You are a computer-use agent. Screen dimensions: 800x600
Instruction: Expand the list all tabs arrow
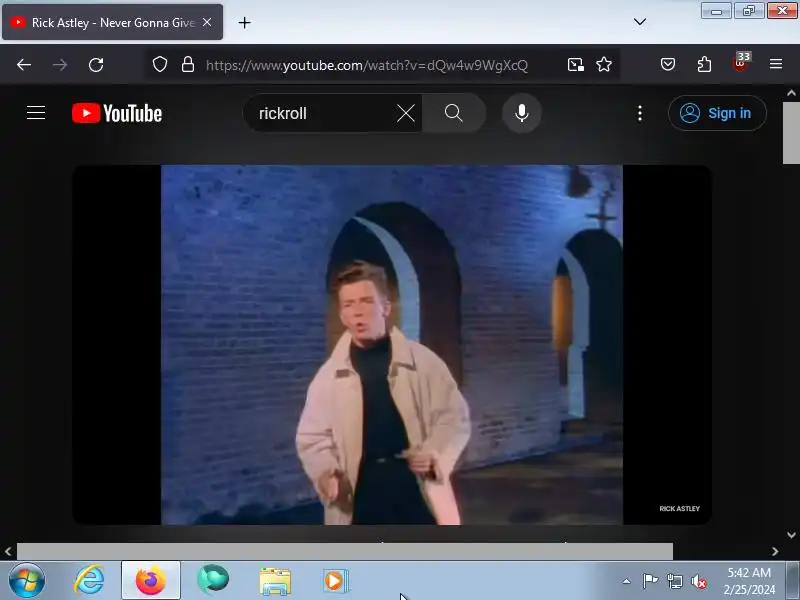click(639, 22)
